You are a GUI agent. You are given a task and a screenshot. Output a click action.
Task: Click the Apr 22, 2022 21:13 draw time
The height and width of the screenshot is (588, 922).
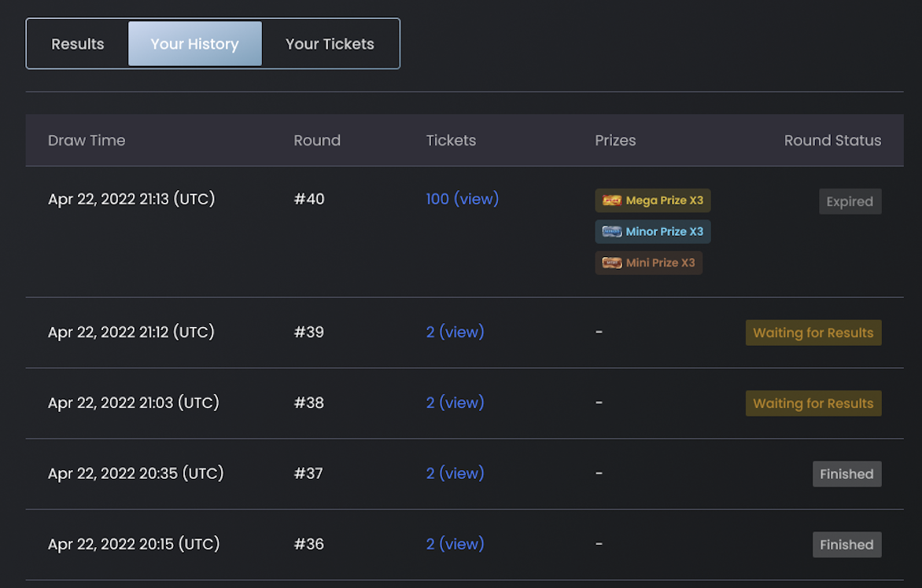pos(131,199)
